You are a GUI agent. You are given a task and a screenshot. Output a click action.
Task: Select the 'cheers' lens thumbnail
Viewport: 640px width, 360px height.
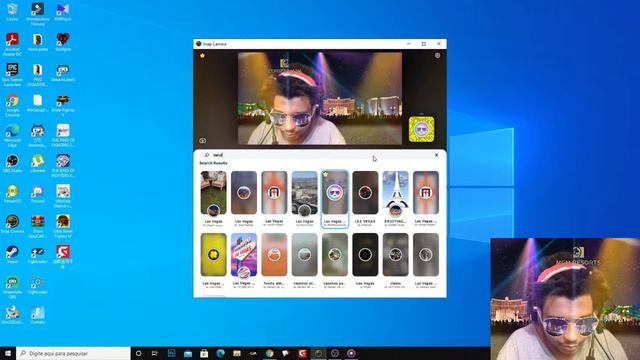click(395, 255)
